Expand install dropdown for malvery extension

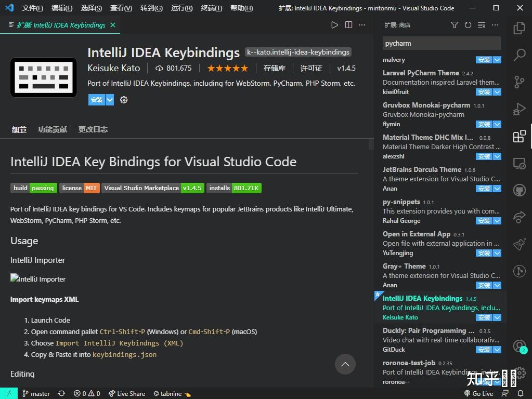pyautogui.click(x=497, y=60)
